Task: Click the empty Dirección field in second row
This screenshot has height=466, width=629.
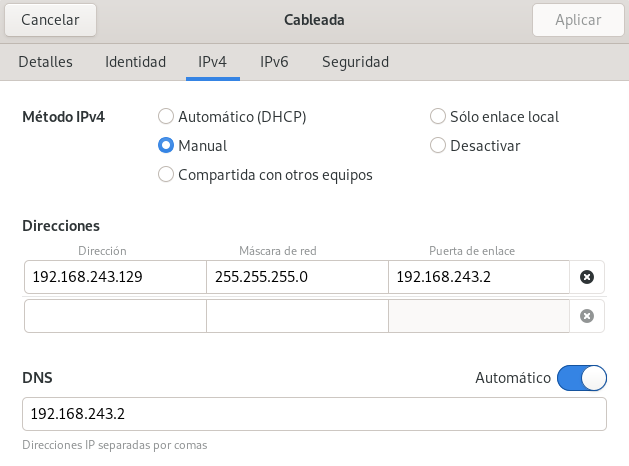Action: pos(115,316)
